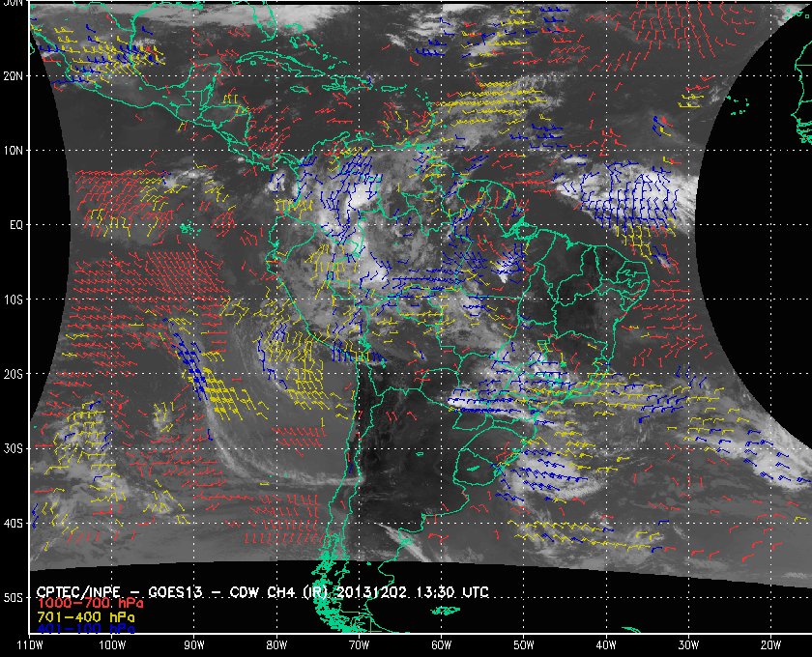Click the 60W longitude label
Viewport: 812px width, 657px height.
pos(441,645)
